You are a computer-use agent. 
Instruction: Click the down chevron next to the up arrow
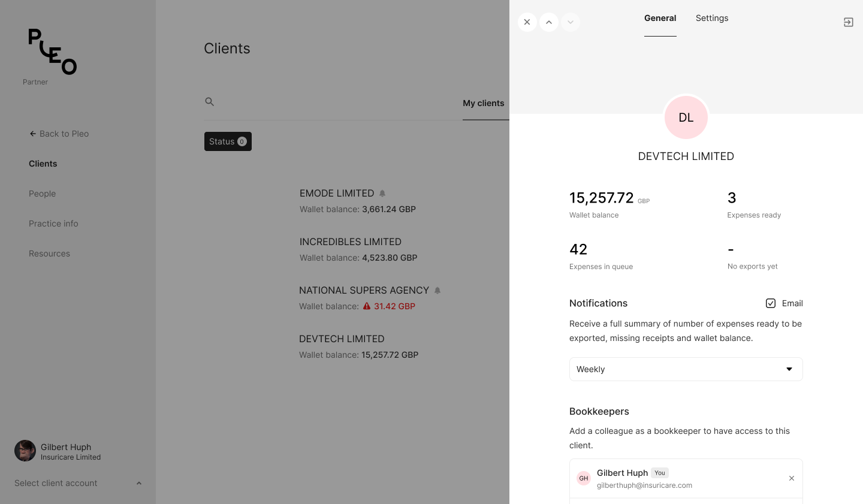tap(570, 22)
